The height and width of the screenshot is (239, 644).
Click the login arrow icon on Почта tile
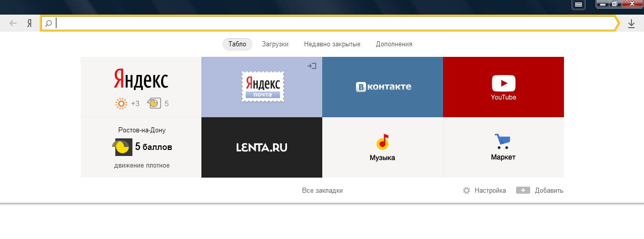(x=312, y=66)
